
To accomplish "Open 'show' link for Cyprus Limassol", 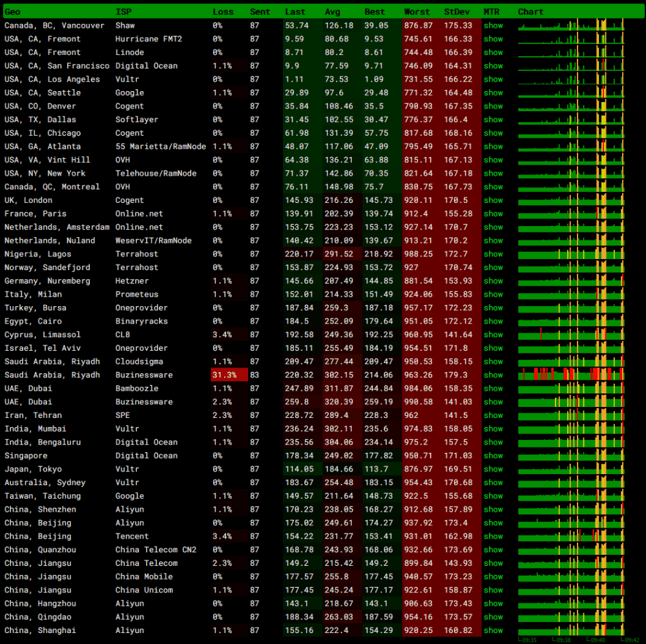I will tap(493, 335).
